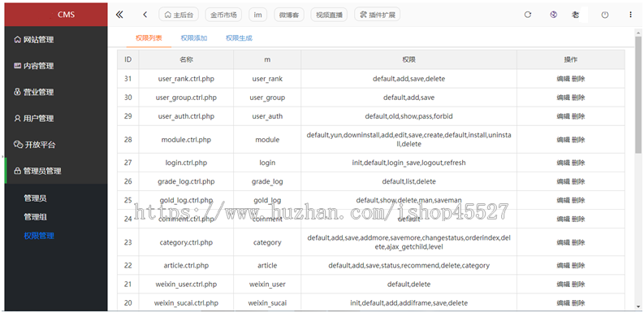The image size is (644, 313).
Task: Click the scrollbar down arrow
Action: coord(638,306)
